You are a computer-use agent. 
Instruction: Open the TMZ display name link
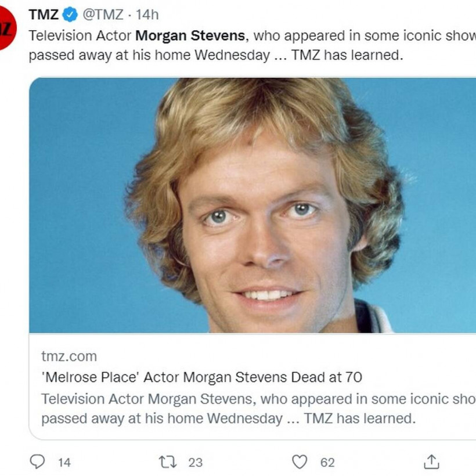pyautogui.click(x=44, y=15)
